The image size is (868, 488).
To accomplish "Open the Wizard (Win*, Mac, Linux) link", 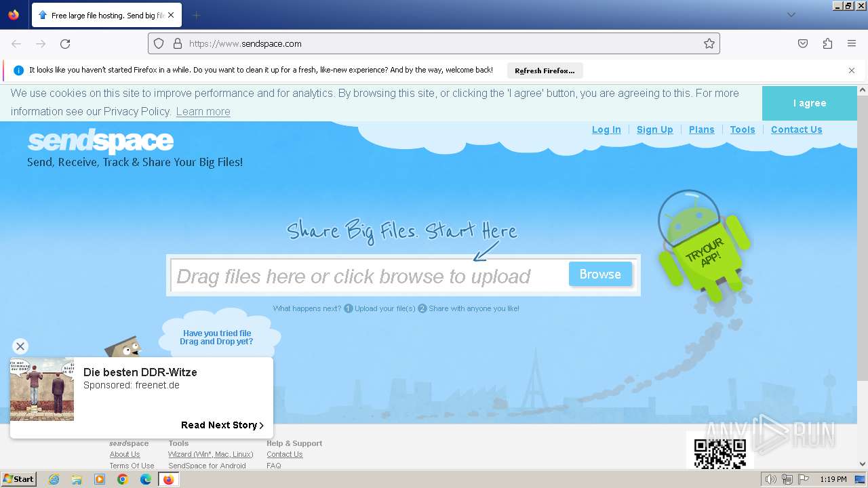I will pyautogui.click(x=211, y=454).
